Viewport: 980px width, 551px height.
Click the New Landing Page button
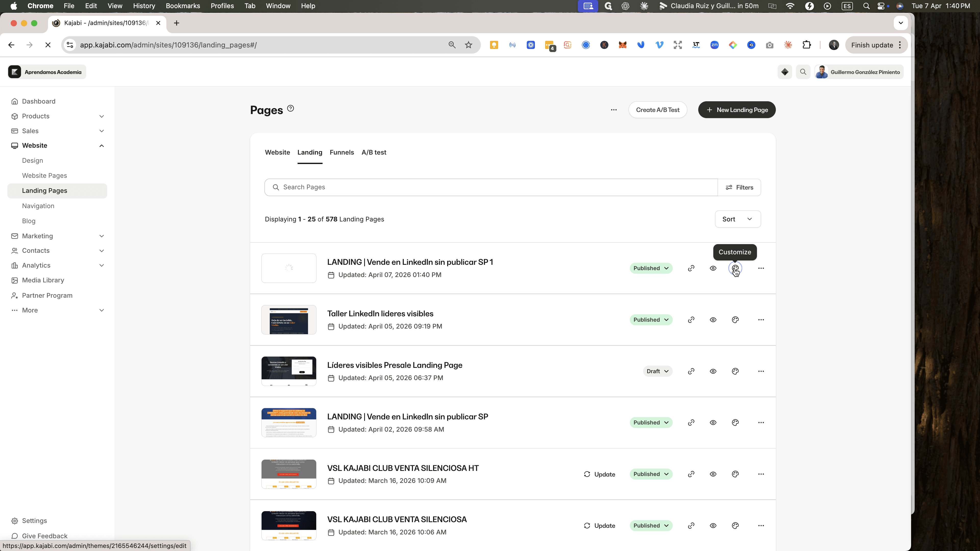737,110
